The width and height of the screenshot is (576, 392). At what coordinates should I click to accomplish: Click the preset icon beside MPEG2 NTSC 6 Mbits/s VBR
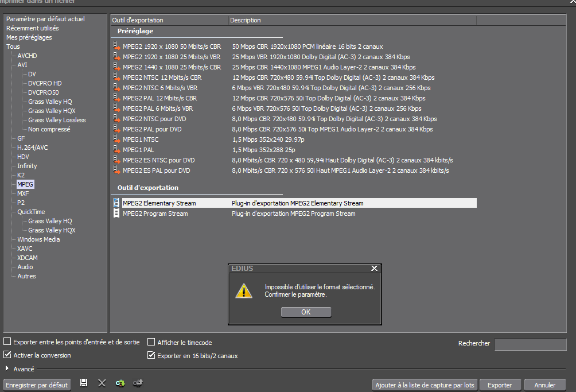click(116, 87)
